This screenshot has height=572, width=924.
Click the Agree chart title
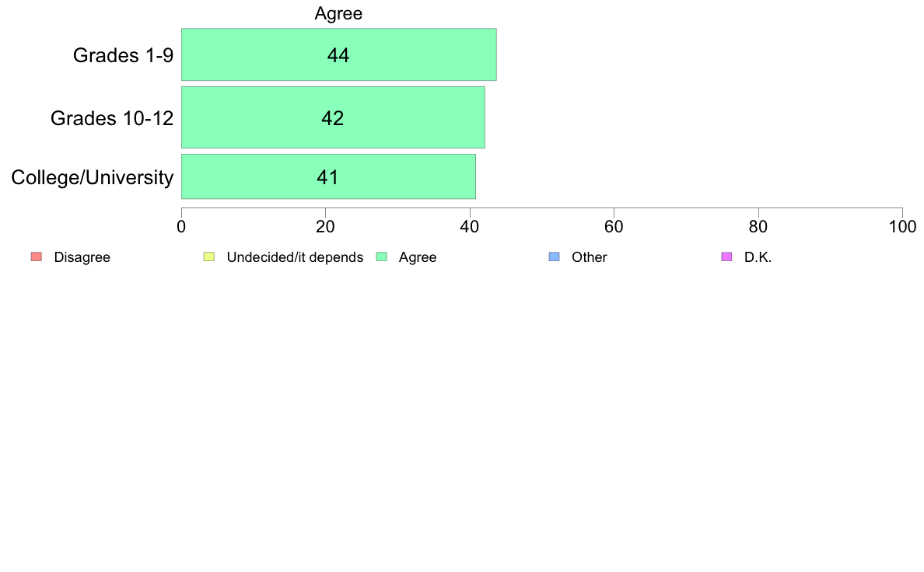pyautogui.click(x=338, y=13)
